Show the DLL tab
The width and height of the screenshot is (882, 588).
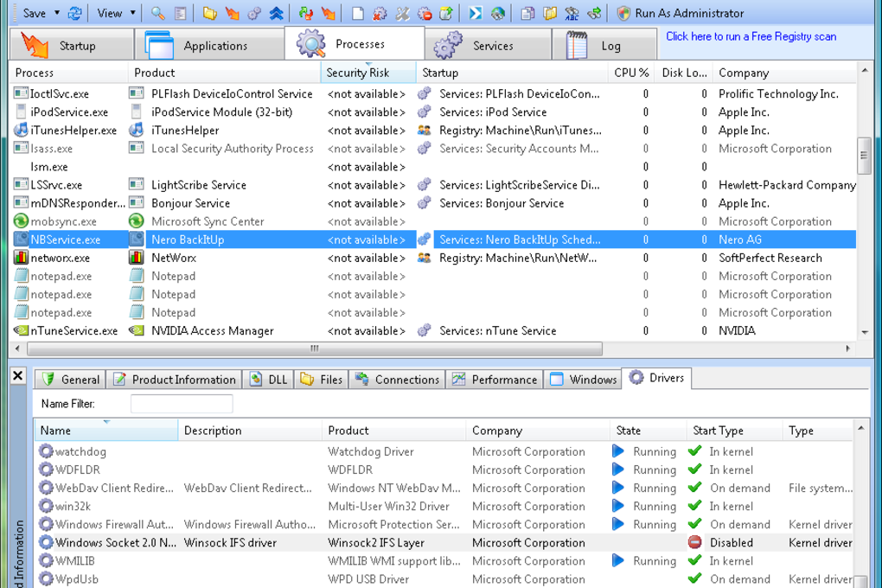coord(268,380)
